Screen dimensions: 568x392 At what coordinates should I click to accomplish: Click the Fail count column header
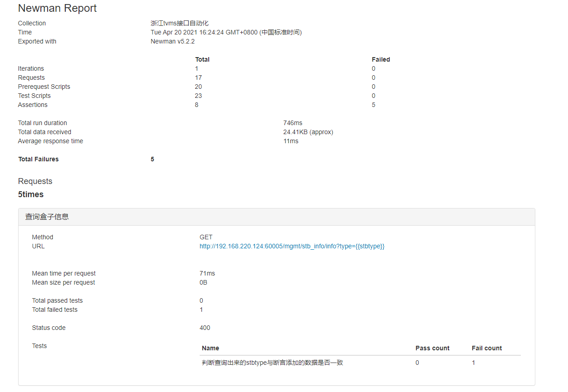pos(487,348)
